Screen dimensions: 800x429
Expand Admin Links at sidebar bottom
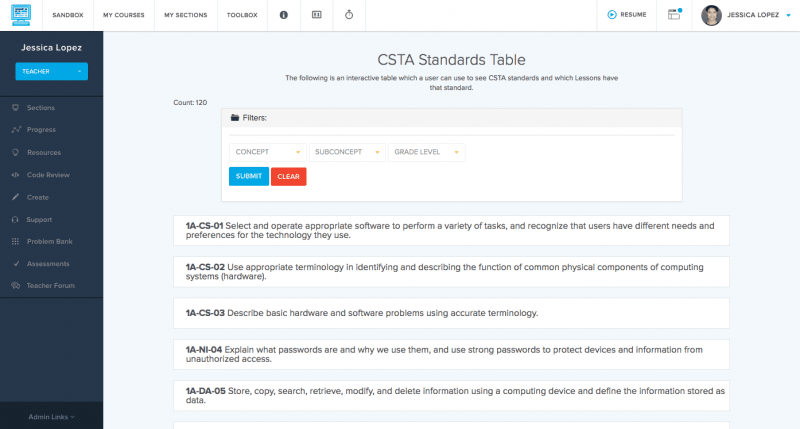pos(51,416)
